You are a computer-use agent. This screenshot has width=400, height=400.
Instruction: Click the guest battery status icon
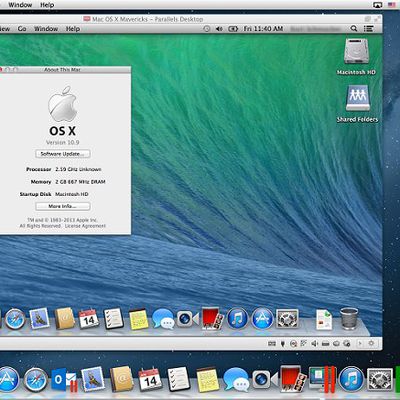click(x=233, y=29)
